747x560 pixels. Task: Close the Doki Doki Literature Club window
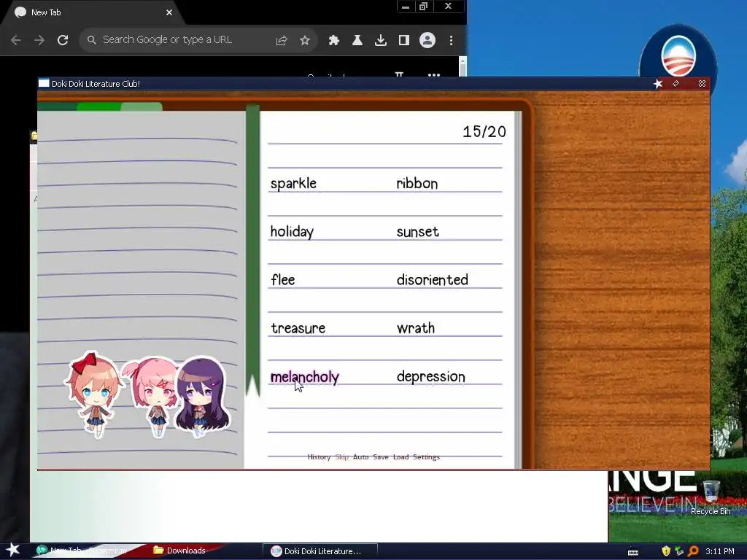click(x=702, y=83)
